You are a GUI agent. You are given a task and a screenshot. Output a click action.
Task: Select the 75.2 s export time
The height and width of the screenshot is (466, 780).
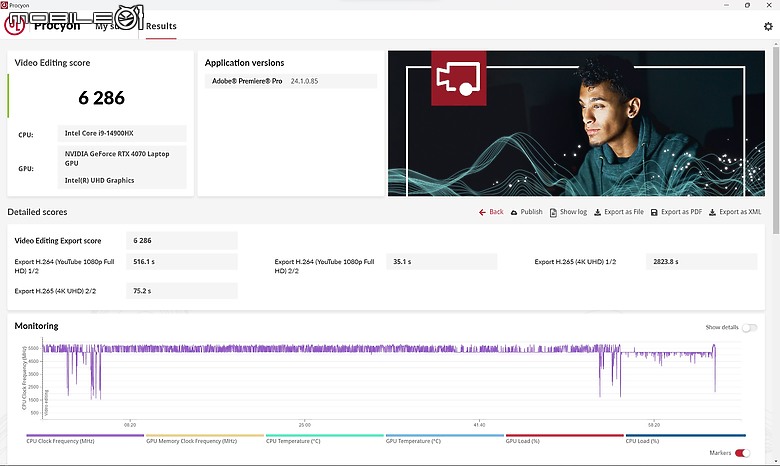[182, 291]
